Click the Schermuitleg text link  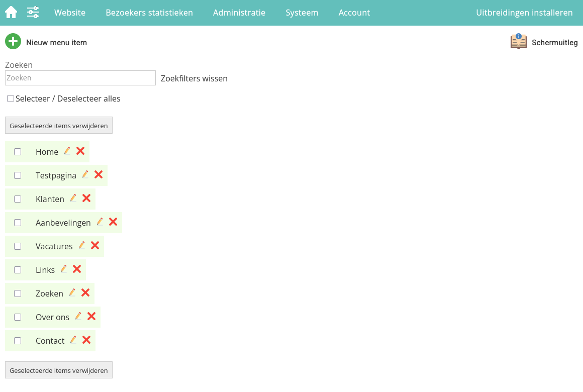tap(555, 42)
